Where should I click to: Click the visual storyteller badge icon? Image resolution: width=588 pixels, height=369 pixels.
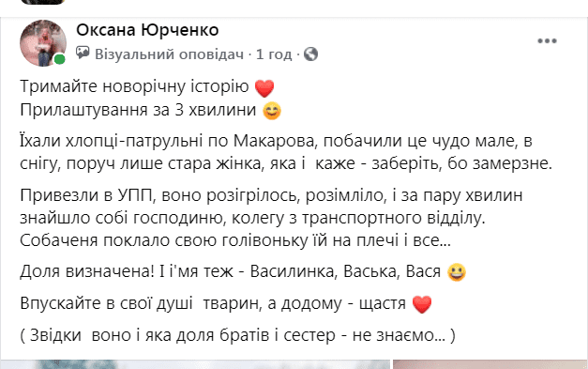tap(83, 53)
